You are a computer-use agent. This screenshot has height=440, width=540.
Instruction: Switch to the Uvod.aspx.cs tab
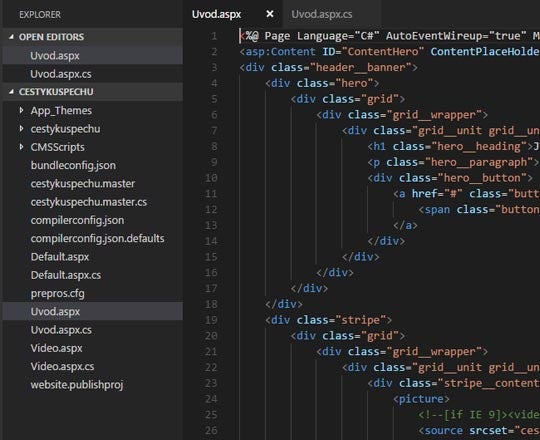tap(322, 14)
